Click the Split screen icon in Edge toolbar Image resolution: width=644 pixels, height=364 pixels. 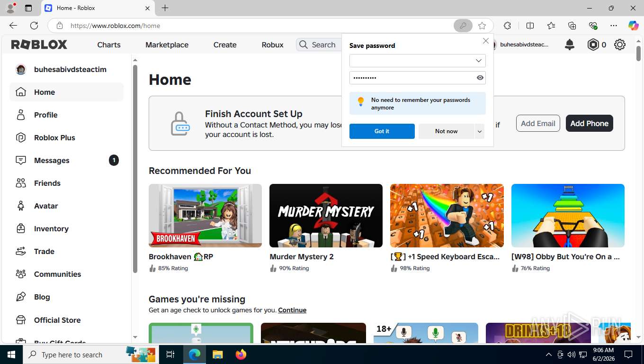[530, 26]
